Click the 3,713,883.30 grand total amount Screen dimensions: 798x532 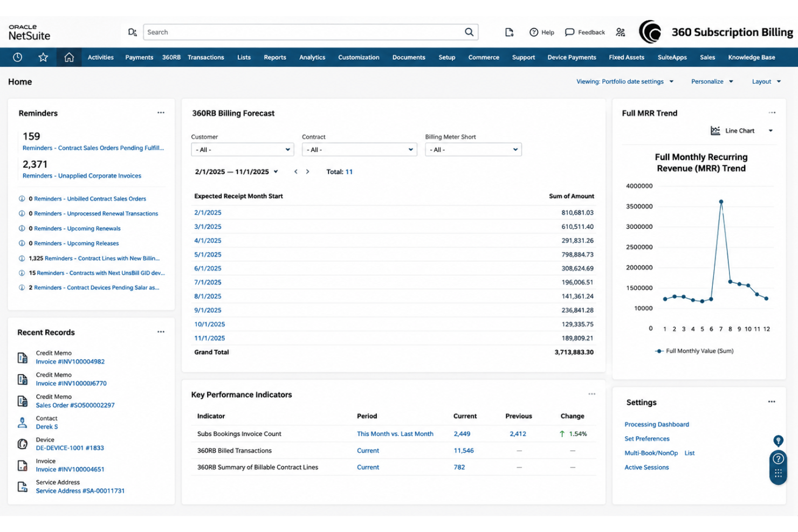574,352
